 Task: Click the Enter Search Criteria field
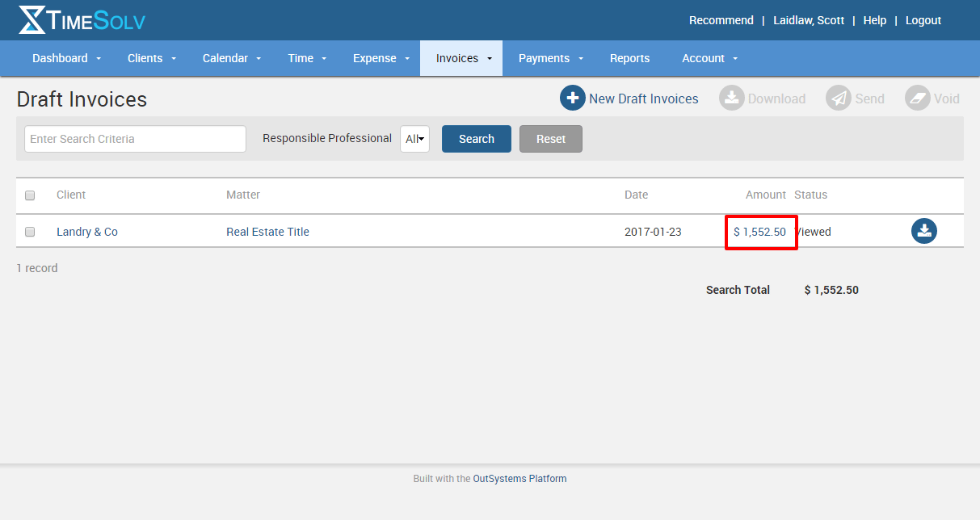click(135, 139)
